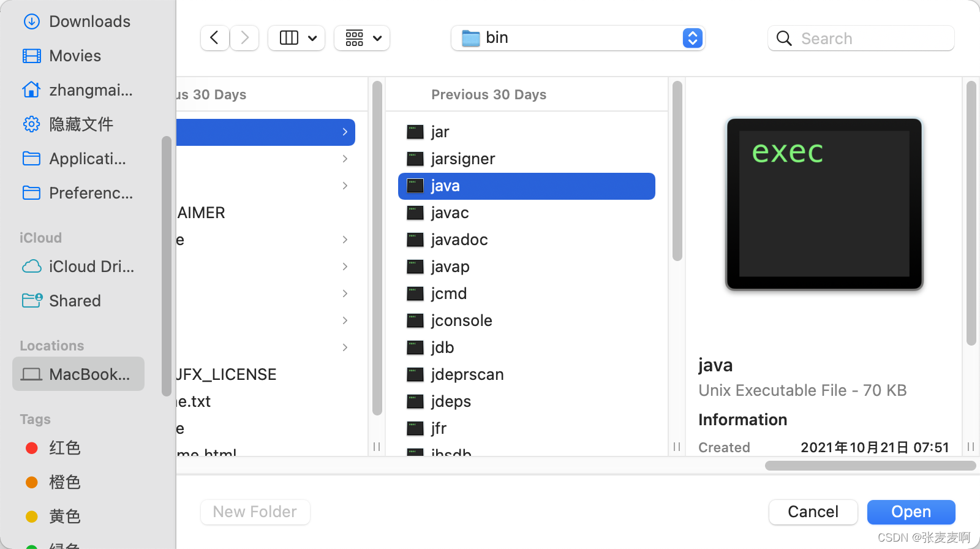This screenshot has width=980, height=549.
Task: Expand the highlighted folder row chevron
Action: point(345,132)
